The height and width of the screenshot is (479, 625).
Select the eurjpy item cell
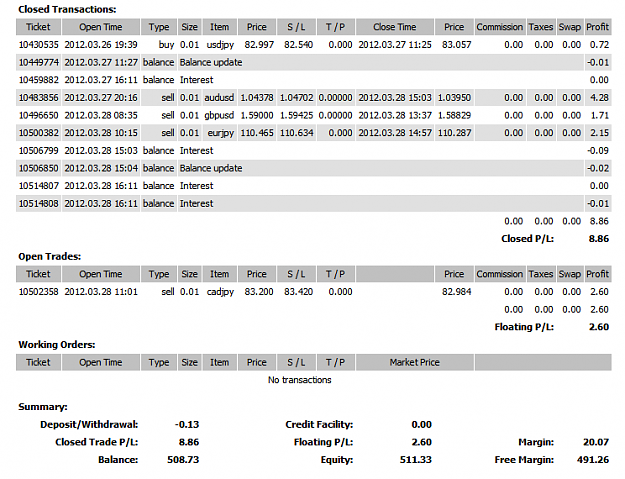coord(220,133)
